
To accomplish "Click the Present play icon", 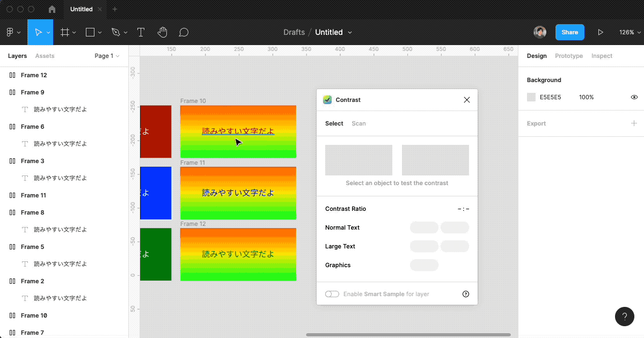I will 601,32.
